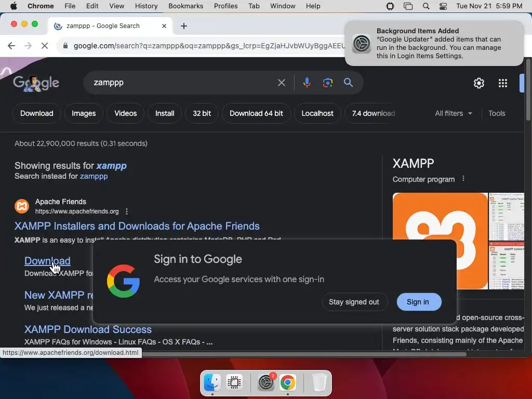Open the History menu
Image resolution: width=532 pixels, height=399 pixels.
[x=146, y=6]
